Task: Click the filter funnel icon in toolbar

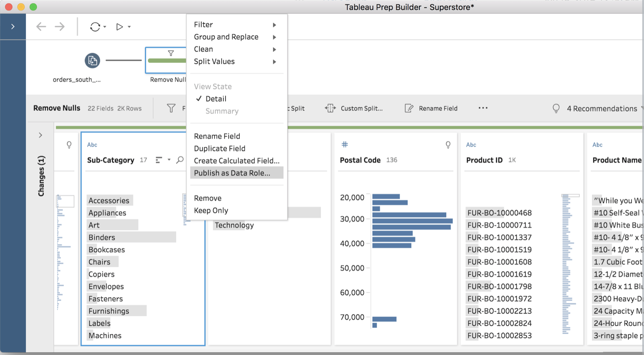Action: coord(171,108)
